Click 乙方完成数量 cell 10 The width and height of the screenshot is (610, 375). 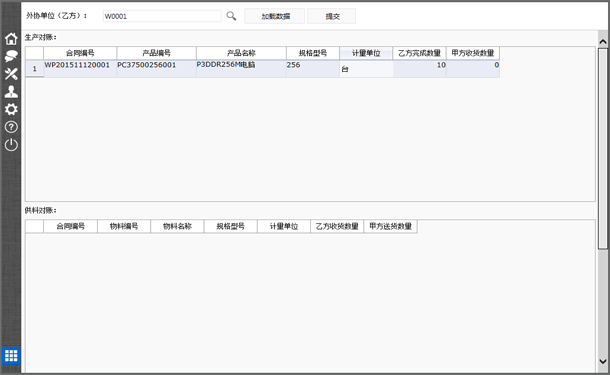419,69
